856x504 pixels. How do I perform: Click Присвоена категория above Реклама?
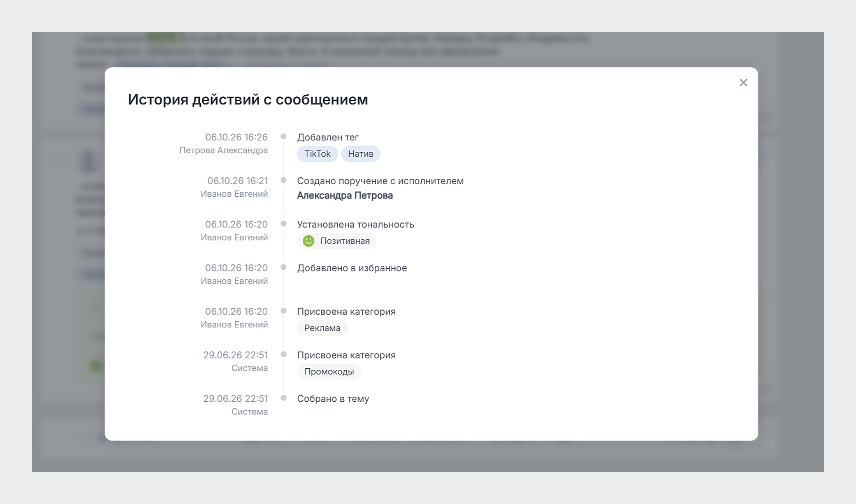click(x=346, y=311)
